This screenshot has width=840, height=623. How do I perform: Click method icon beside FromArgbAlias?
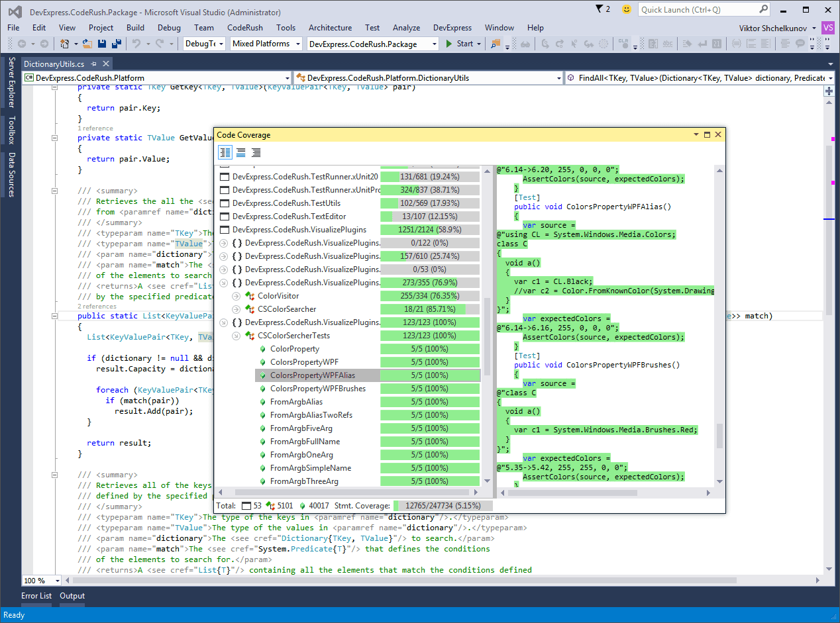262,402
